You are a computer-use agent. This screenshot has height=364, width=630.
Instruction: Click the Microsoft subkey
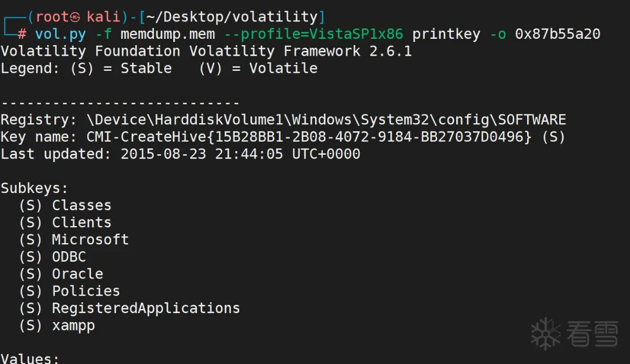[90, 240]
